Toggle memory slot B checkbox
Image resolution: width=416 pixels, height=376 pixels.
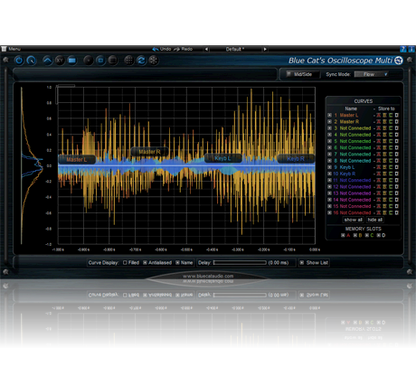[355, 235]
